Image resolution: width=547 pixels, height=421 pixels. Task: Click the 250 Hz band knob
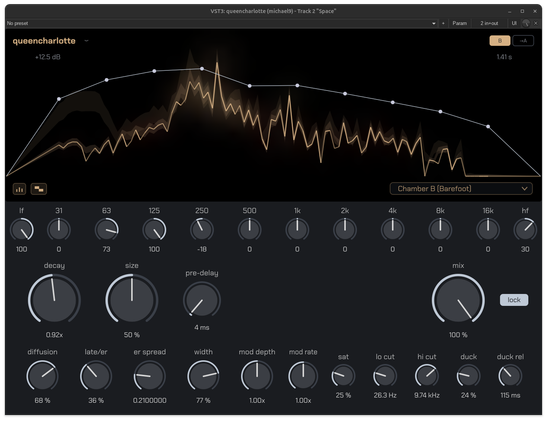[202, 230]
